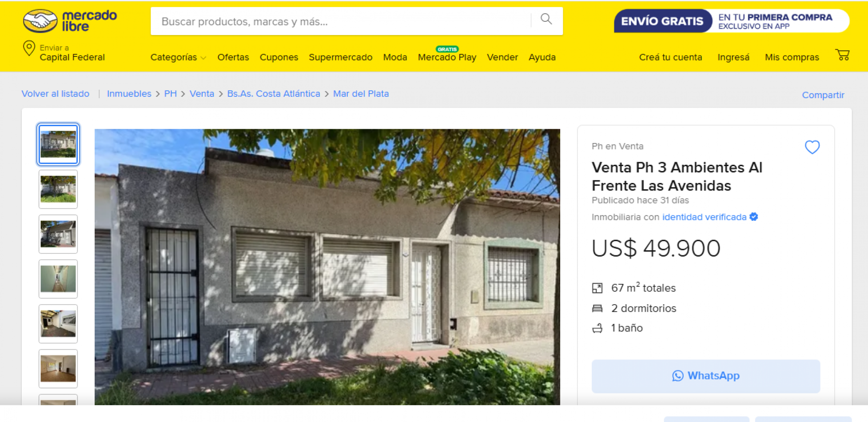Click the magnifying glass search icon
Screen dimensions: 868x422
click(546, 19)
